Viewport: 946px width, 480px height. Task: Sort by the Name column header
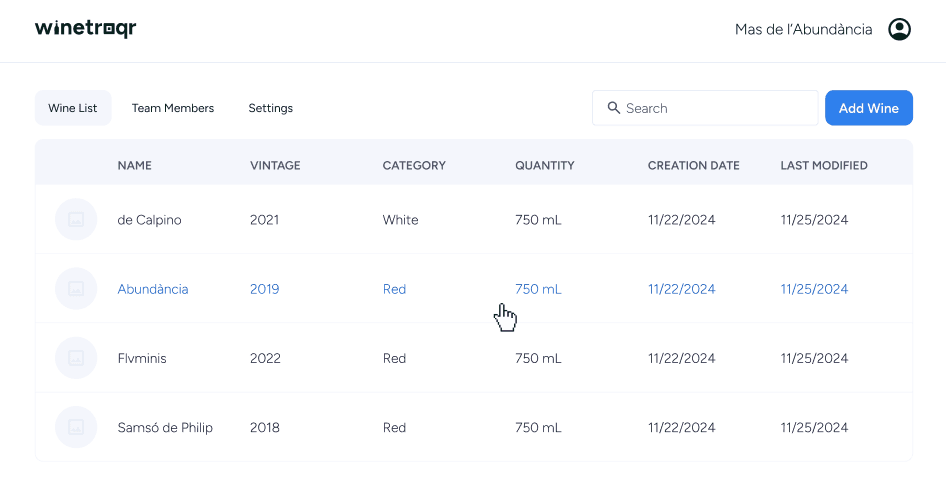pyautogui.click(x=134, y=165)
